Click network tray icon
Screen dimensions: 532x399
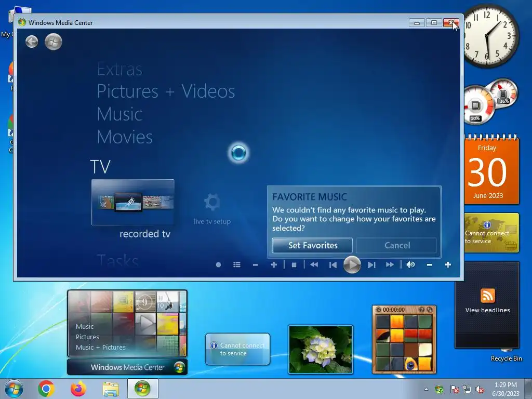pos(467,390)
